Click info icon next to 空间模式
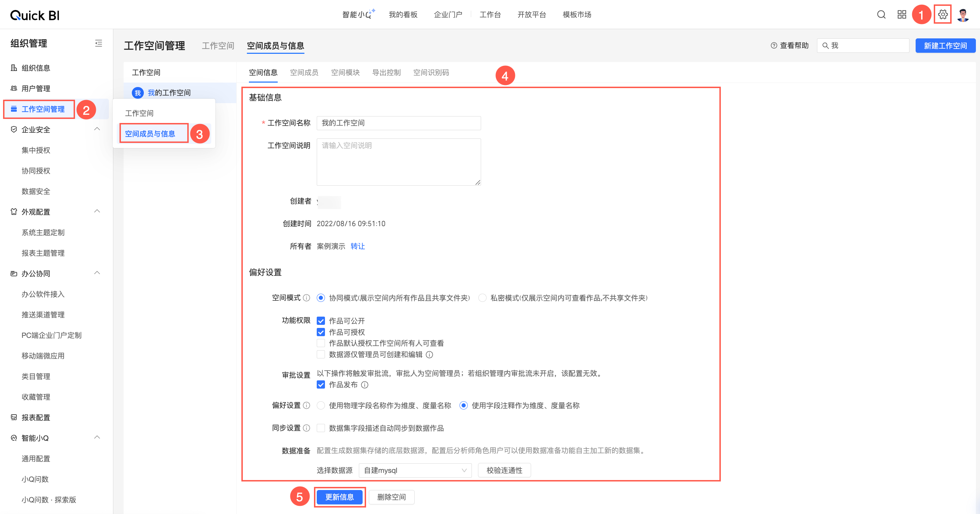The image size is (980, 514). pos(306,298)
